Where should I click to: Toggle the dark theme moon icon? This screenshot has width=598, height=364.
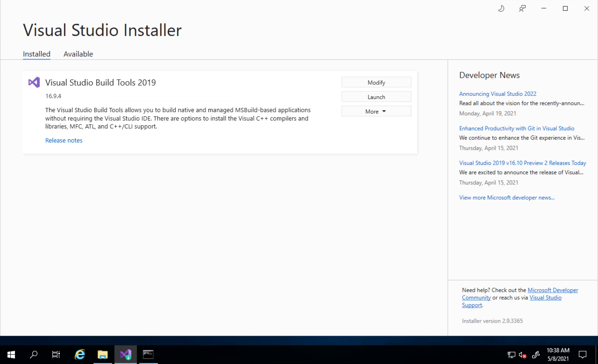[501, 9]
